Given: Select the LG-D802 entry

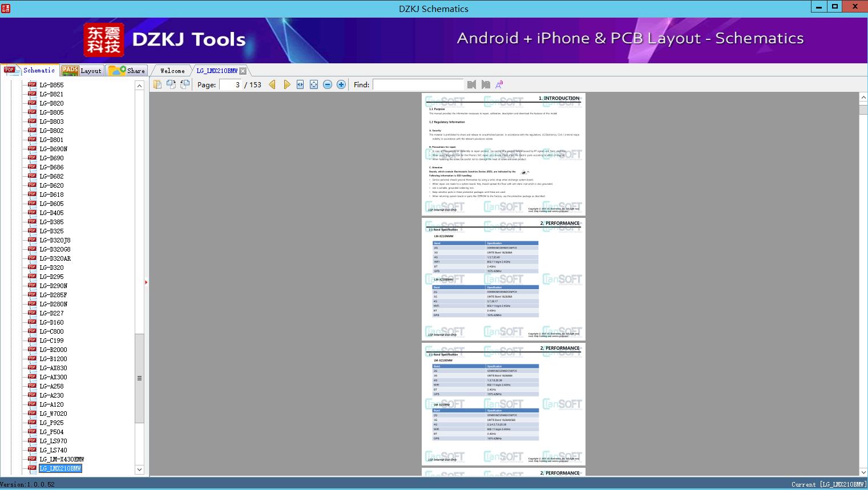Looking at the screenshot, I should (x=51, y=131).
